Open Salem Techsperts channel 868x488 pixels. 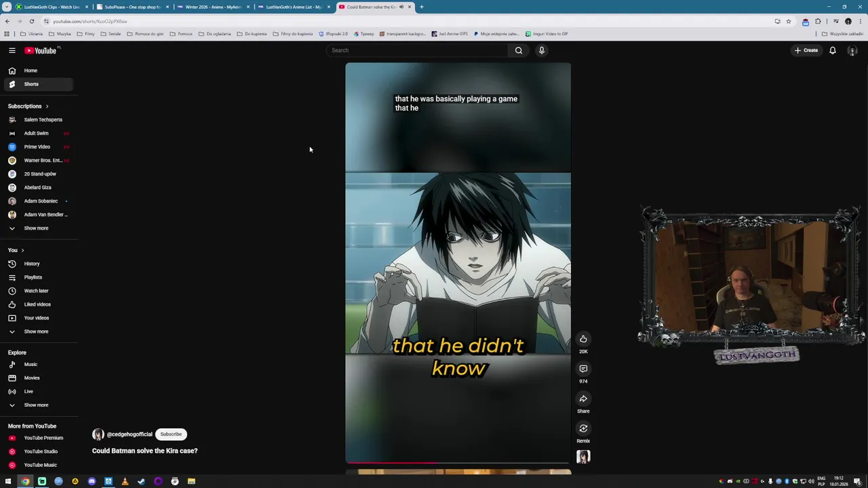click(x=38, y=120)
